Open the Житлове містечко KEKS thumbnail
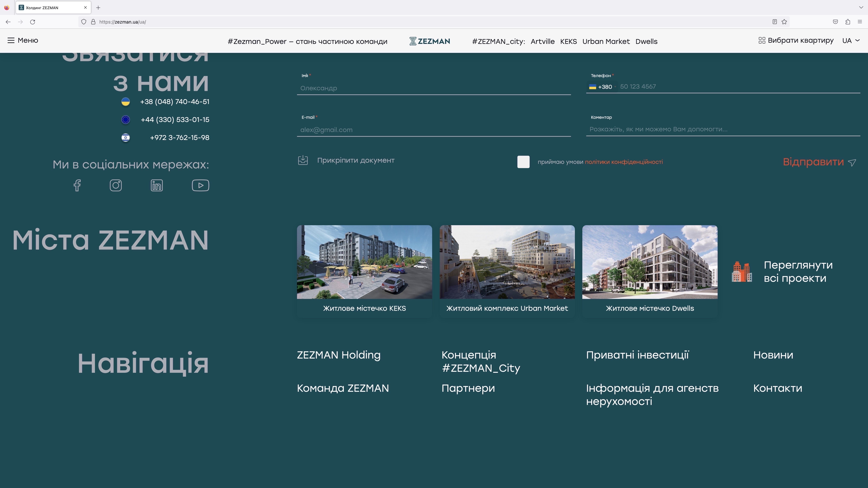Screen dimensions: 868x488 [364, 262]
